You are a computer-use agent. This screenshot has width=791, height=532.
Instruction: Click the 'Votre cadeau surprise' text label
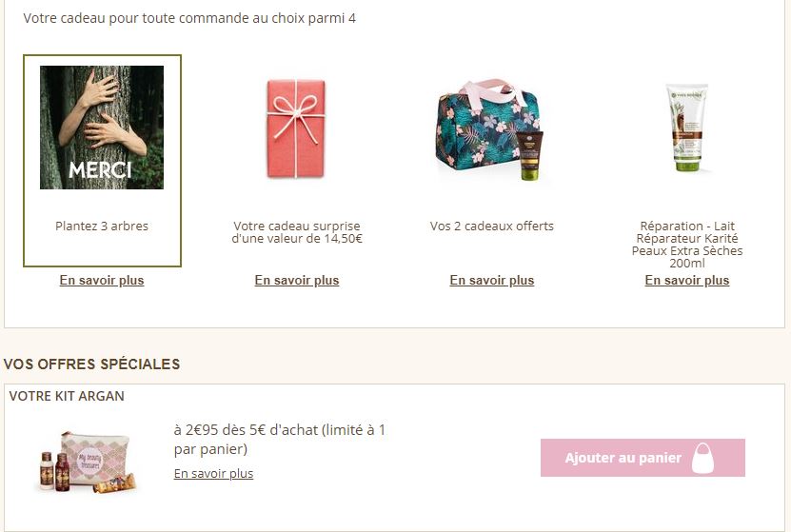(297, 232)
